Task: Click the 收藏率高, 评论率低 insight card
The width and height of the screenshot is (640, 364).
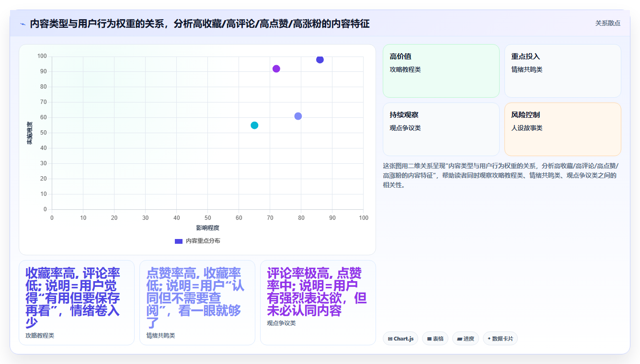Action: 77,303
